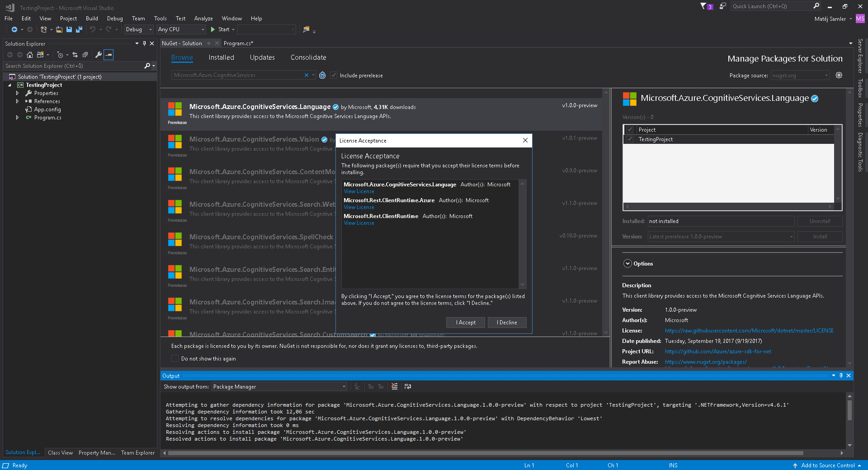This screenshot has width=868, height=470.
Task: Refresh the NuGet package search results
Action: coord(322,75)
